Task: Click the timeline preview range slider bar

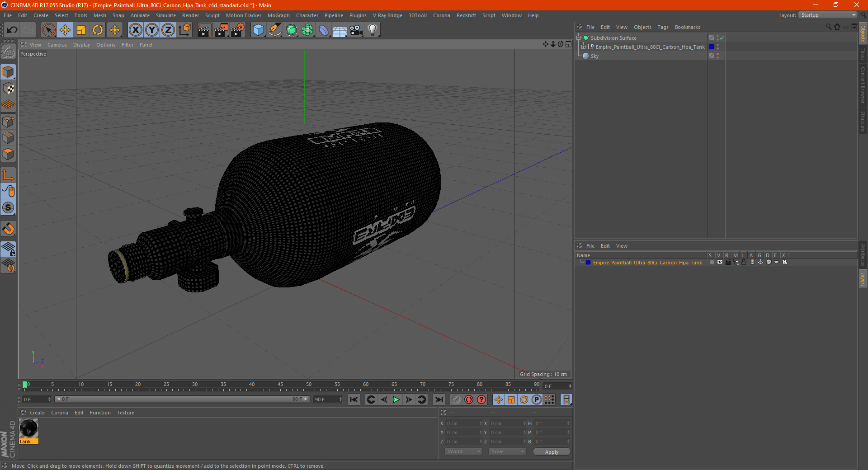Action: [182, 399]
